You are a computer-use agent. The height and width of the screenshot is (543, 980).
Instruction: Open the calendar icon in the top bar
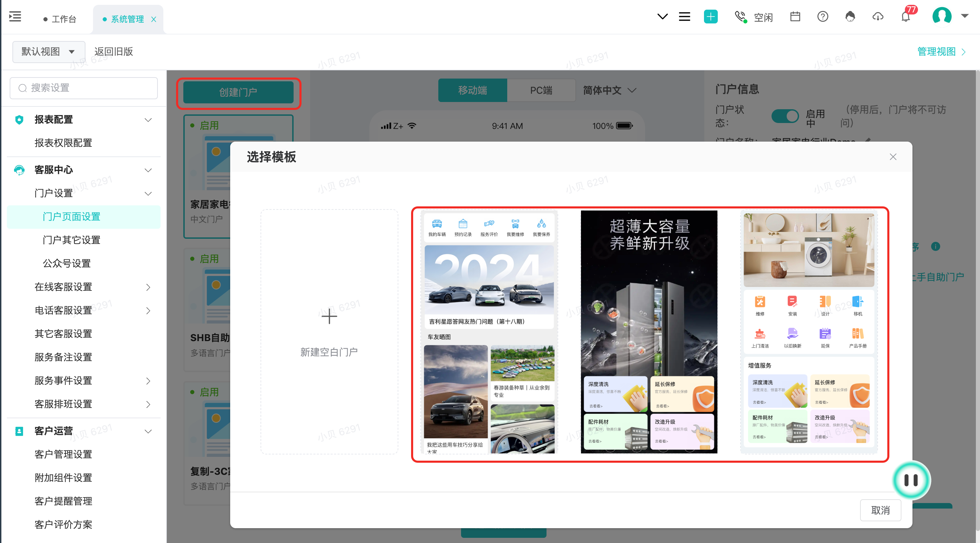(x=795, y=17)
